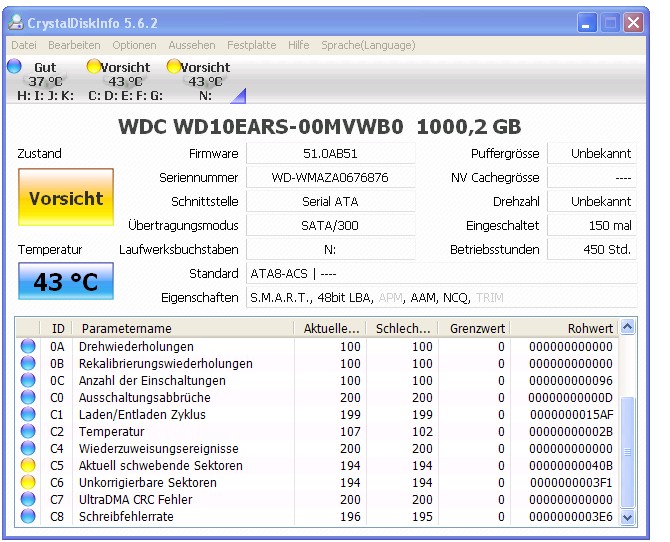The height and width of the screenshot is (542, 670).
Task: Select the Rekalibrierungswiederholungen row
Action: tap(317, 363)
